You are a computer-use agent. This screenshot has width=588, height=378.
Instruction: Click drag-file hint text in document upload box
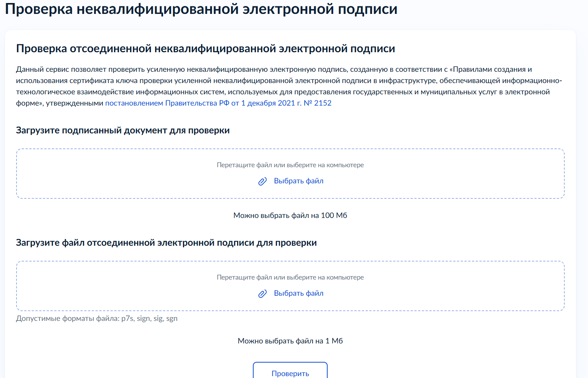(x=290, y=165)
